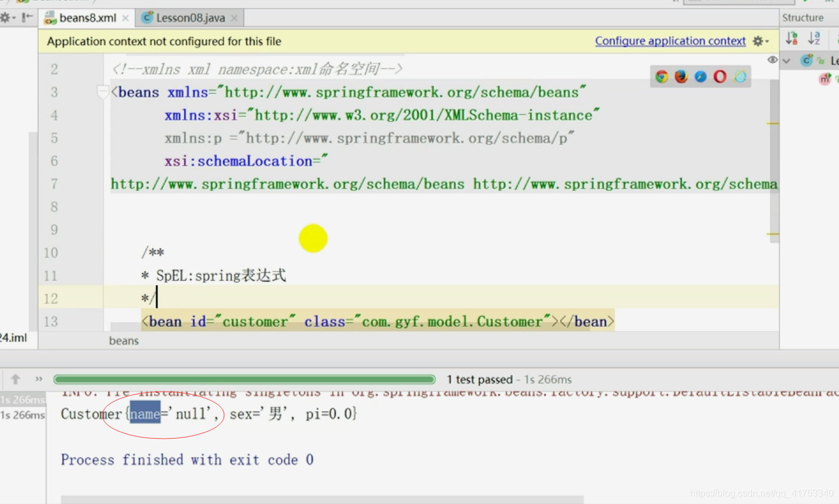Image resolution: width=839 pixels, height=504 pixels.
Task: Switch to beans8.xml tab
Action: (x=88, y=18)
